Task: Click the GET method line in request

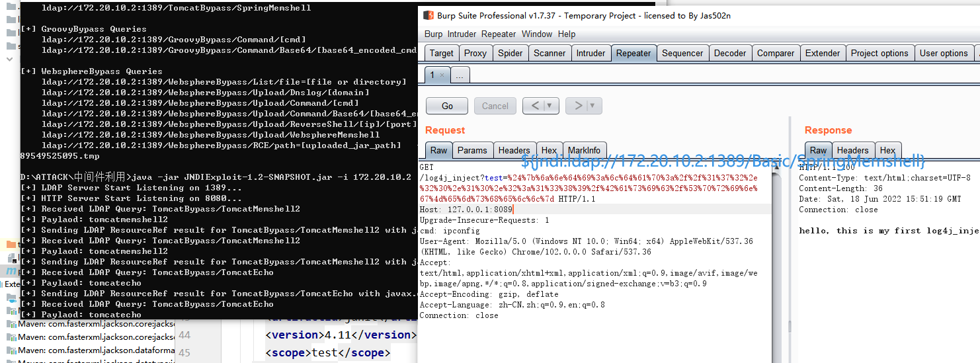Action: click(x=426, y=167)
